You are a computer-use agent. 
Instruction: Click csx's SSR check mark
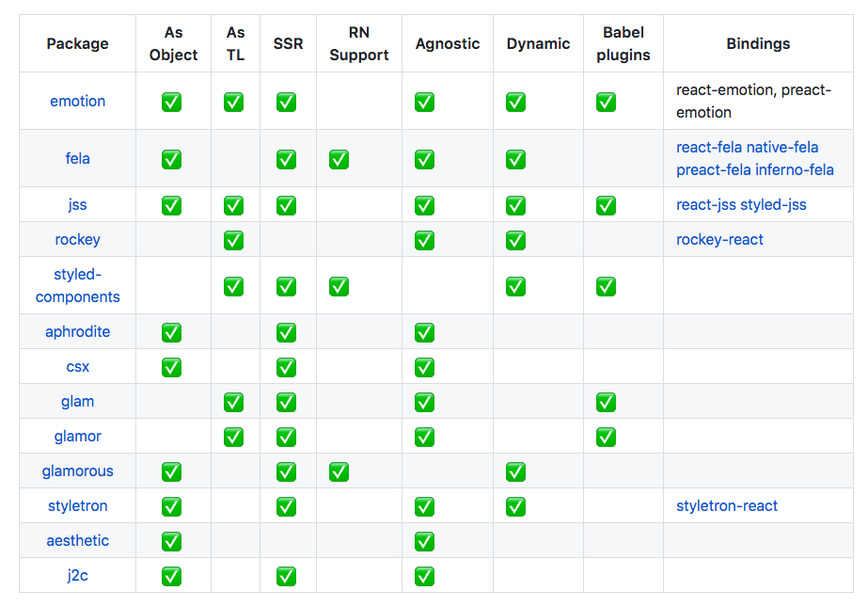(286, 367)
